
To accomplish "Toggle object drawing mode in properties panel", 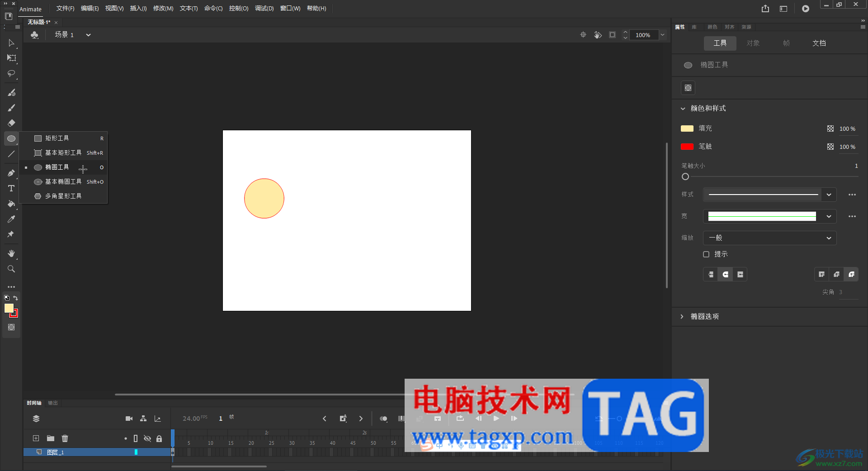I will point(688,88).
